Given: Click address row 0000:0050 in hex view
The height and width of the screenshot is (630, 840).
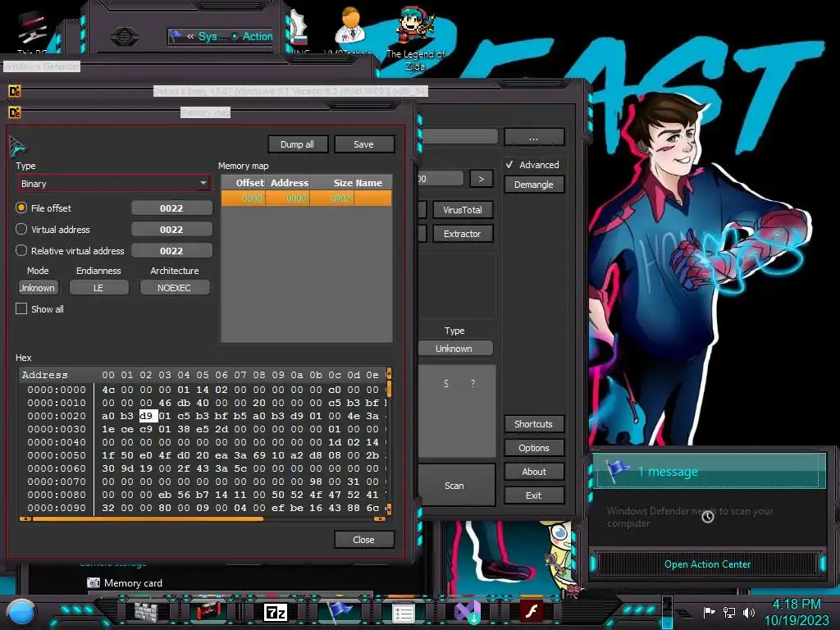Looking at the screenshot, I should pyautogui.click(x=57, y=454).
